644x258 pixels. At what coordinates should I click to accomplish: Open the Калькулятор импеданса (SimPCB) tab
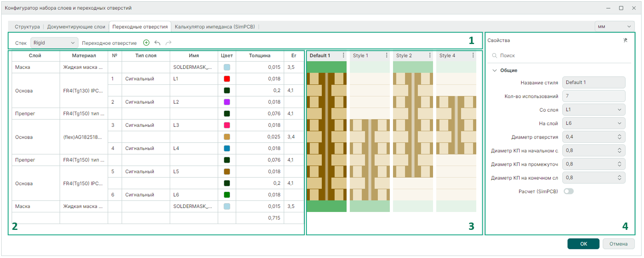point(215,27)
